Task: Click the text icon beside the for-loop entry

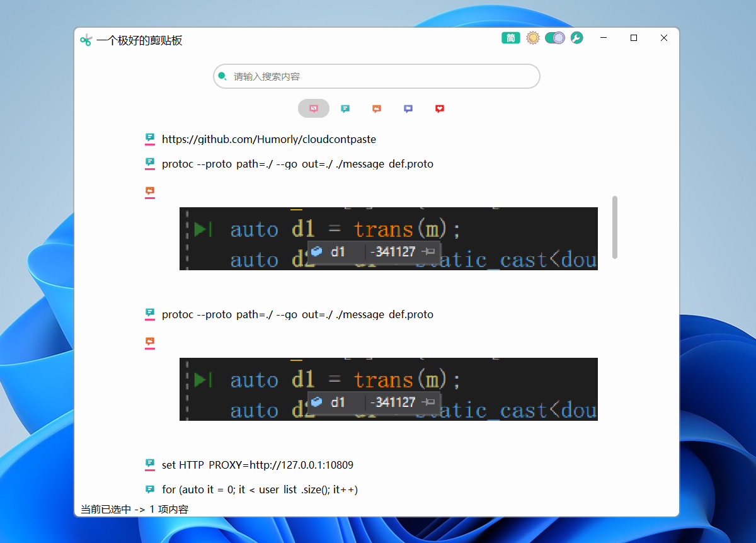Action: (x=150, y=489)
